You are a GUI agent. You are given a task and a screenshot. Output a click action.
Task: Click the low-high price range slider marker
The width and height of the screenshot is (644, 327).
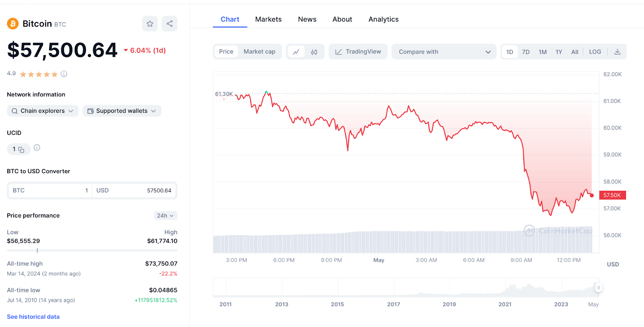(37, 250)
